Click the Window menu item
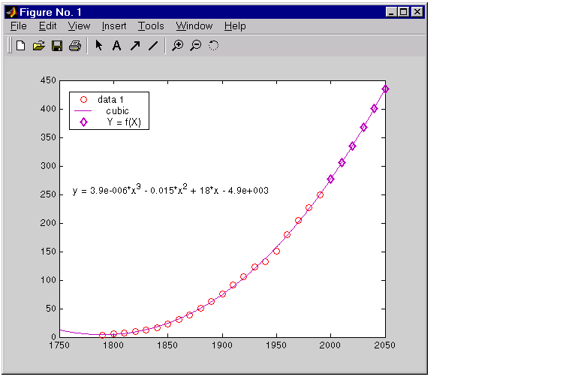This screenshot has width=563, height=392. 194,26
